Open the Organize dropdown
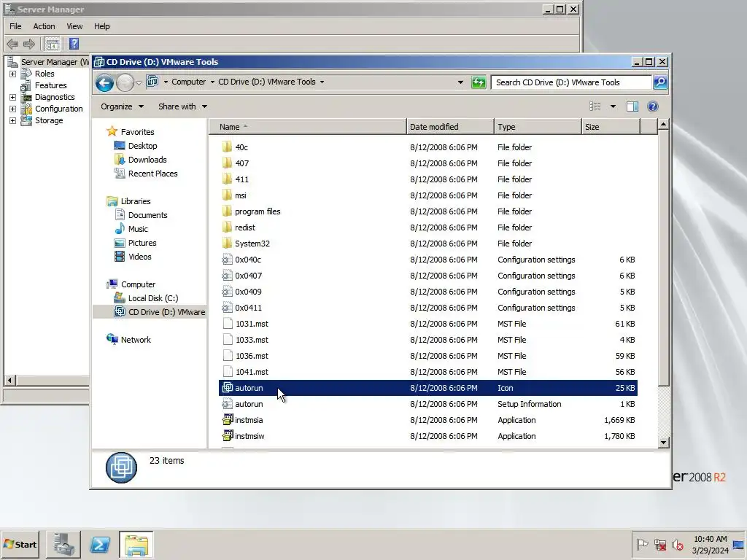This screenshot has width=747, height=560. [x=122, y=106]
